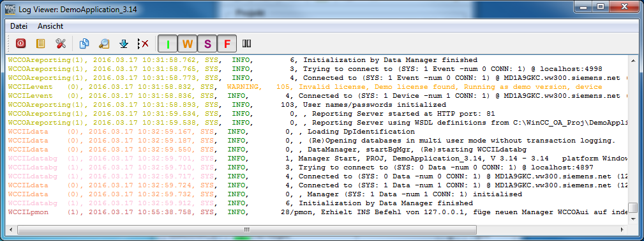Click the red power/exit toolbar icon

[20, 43]
